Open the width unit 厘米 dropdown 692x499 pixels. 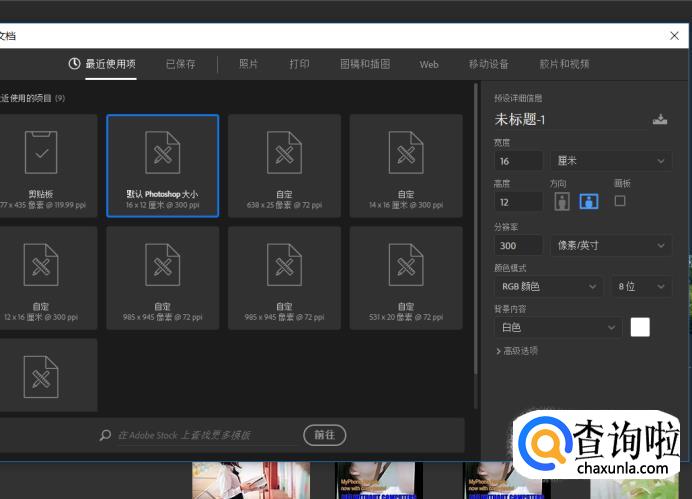611,161
